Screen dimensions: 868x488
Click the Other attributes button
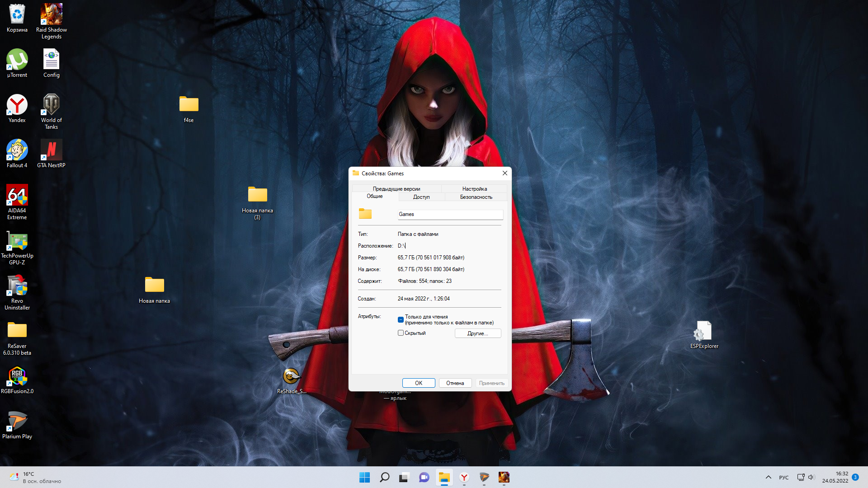[x=477, y=333]
